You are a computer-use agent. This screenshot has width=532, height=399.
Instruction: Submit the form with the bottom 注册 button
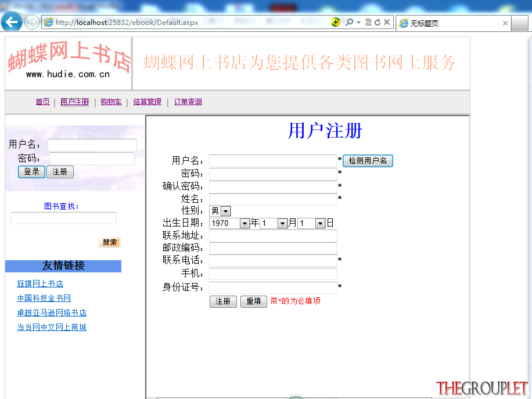223,301
